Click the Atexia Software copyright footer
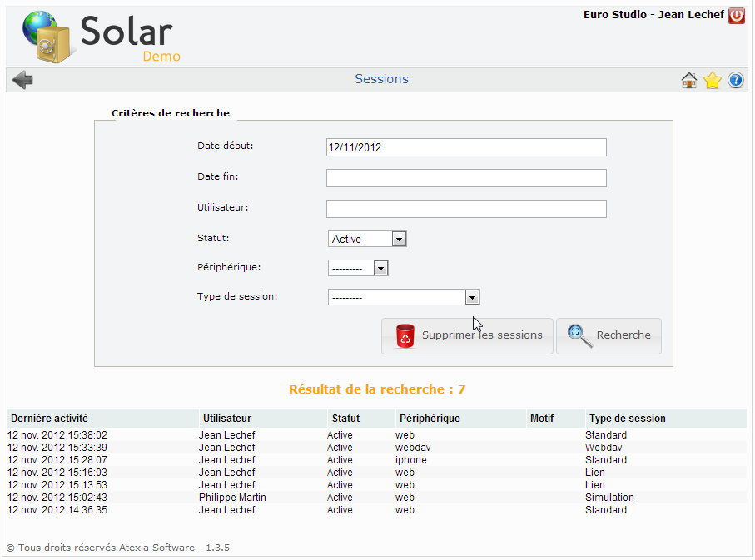This screenshot has width=755, height=560. click(x=118, y=548)
